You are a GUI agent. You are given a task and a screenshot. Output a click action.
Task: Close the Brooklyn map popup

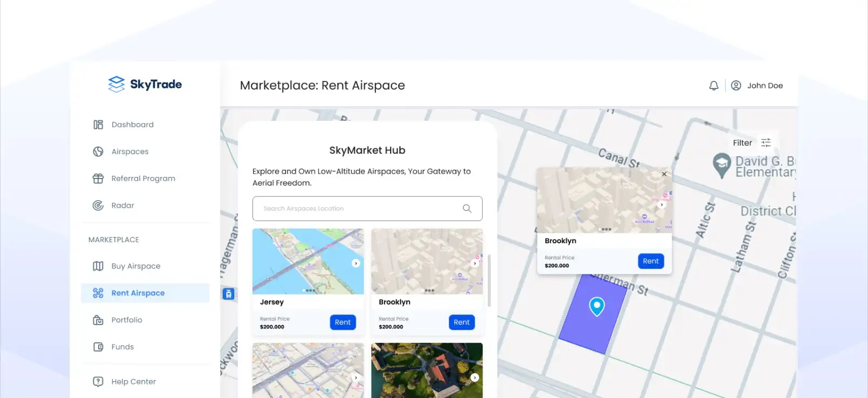[664, 174]
